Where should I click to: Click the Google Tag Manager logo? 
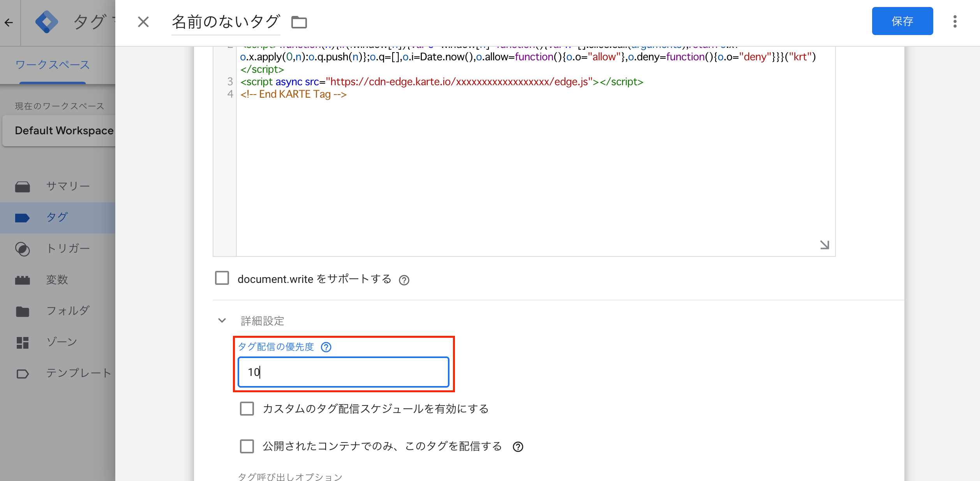click(x=46, y=22)
